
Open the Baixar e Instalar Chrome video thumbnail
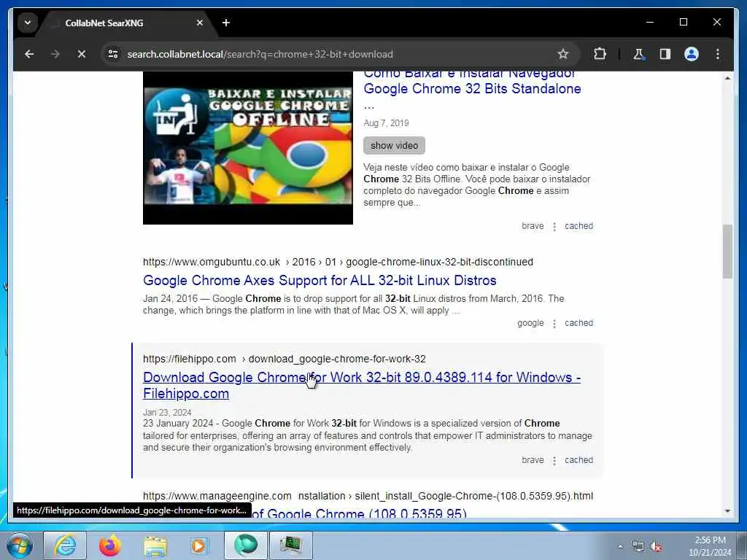(x=248, y=148)
